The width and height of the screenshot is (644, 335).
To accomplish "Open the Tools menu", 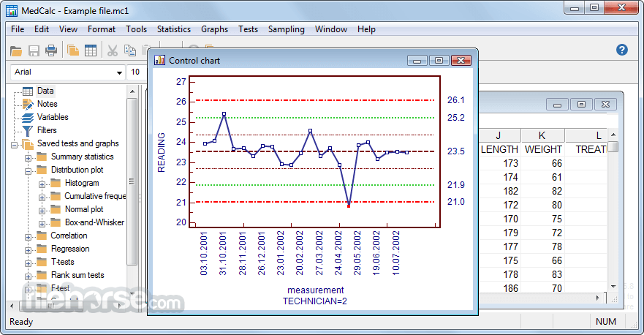I will [137, 29].
